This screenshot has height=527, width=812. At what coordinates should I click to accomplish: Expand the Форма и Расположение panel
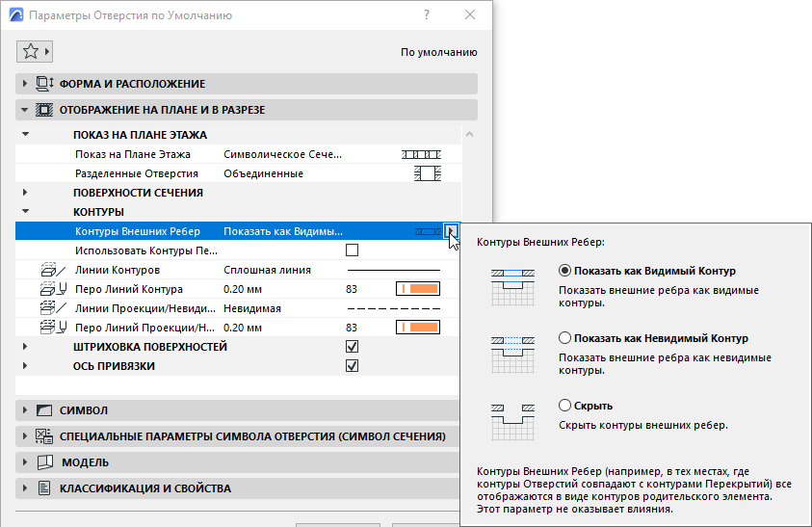[24, 84]
